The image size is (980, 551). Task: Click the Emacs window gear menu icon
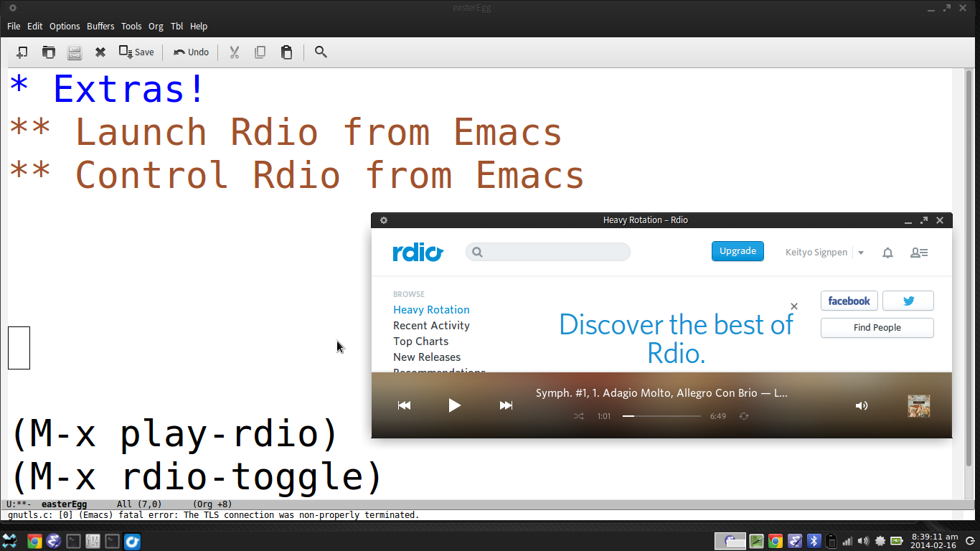click(13, 8)
